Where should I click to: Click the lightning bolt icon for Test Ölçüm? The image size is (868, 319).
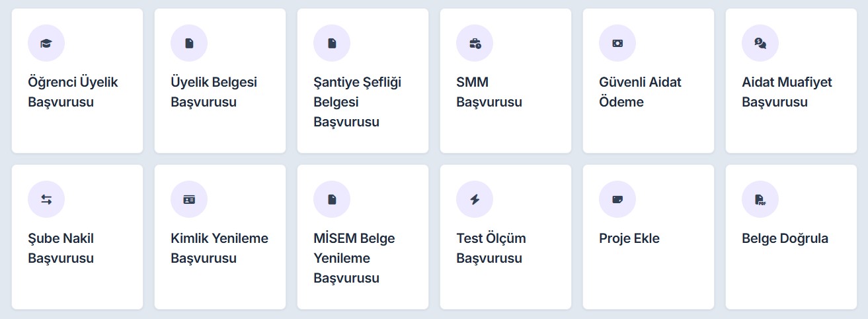coord(475,199)
